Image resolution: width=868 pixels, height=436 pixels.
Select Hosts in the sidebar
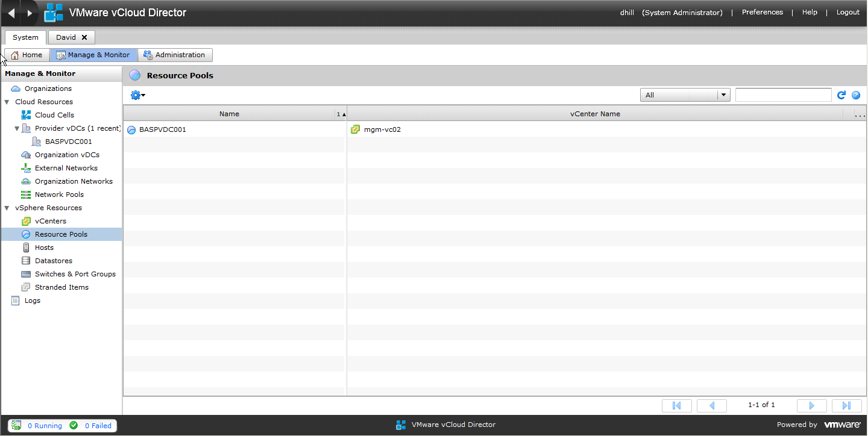[44, 248]
